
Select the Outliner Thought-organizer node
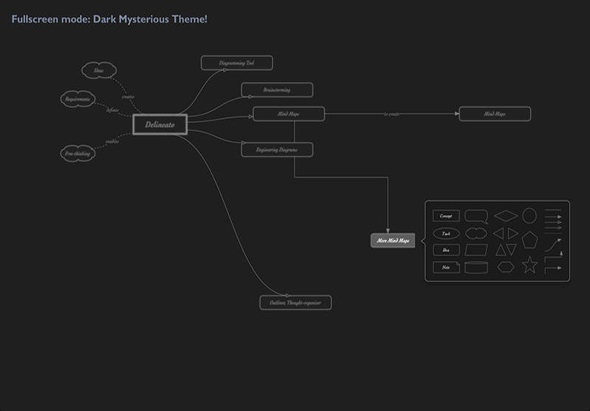295,303
